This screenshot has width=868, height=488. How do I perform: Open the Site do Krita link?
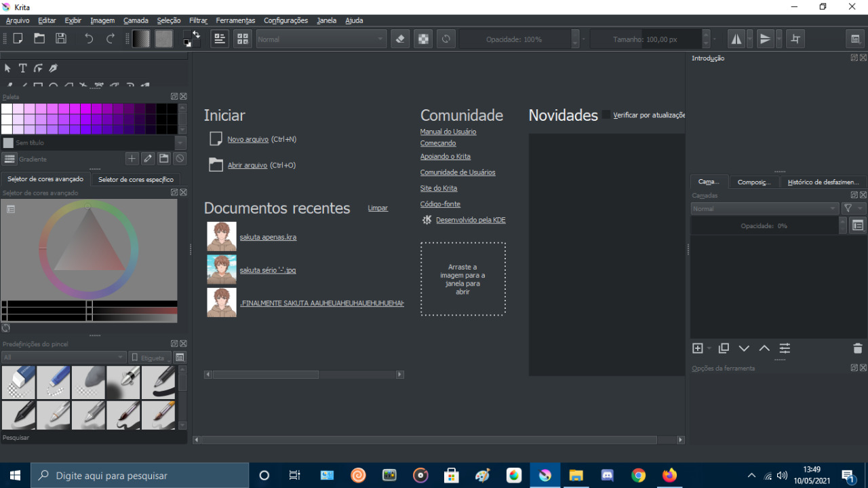[x=439, y=188]
